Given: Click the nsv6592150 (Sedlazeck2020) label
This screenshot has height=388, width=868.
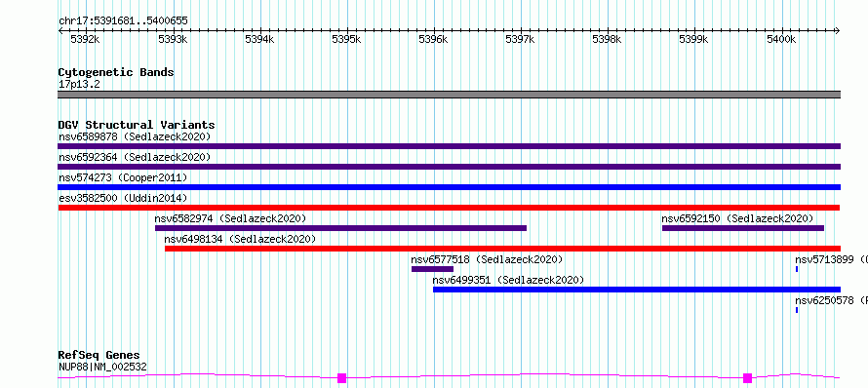Looking at the screenshot, I should coord(737,218).
